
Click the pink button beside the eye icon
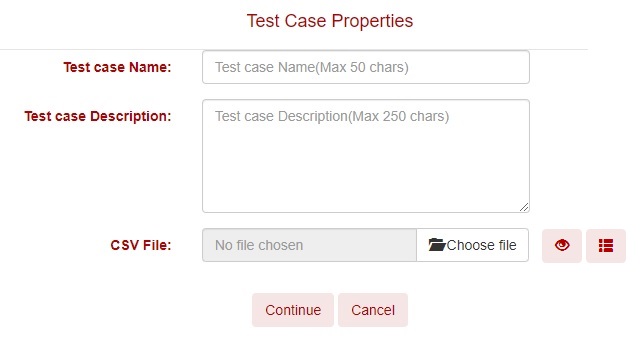[606, 245]
